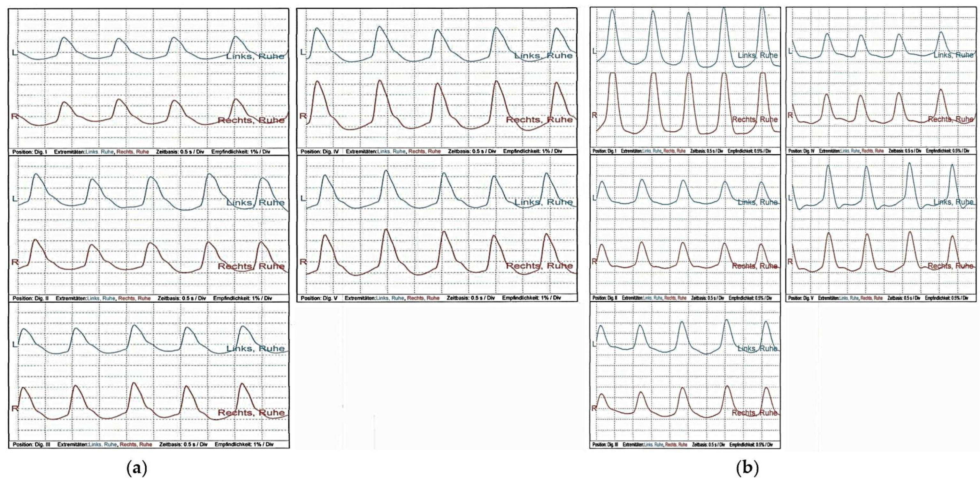Click red 'Rechts, Ruhe' waveform label in Dig. III panel (a)
The width and height of the screenshot is (980, 481).
coord(251,413)
